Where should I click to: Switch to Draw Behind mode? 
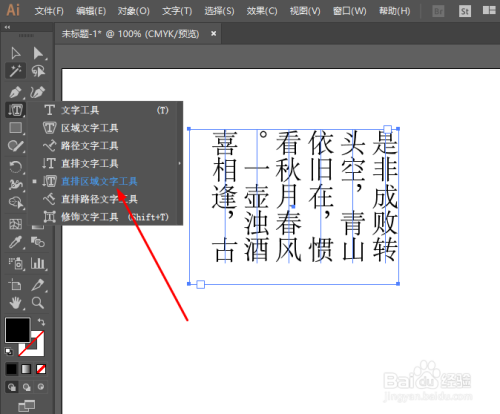[x=27, y=387]
